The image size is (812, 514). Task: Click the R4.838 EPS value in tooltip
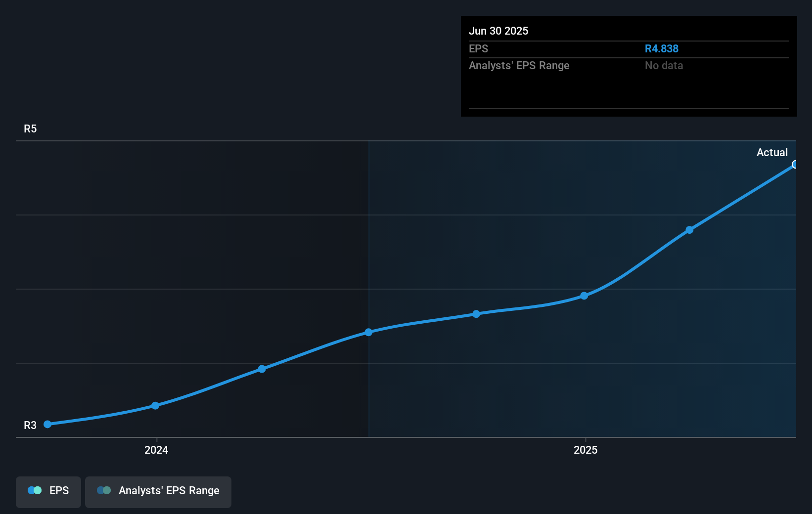(x=661, y=48)
